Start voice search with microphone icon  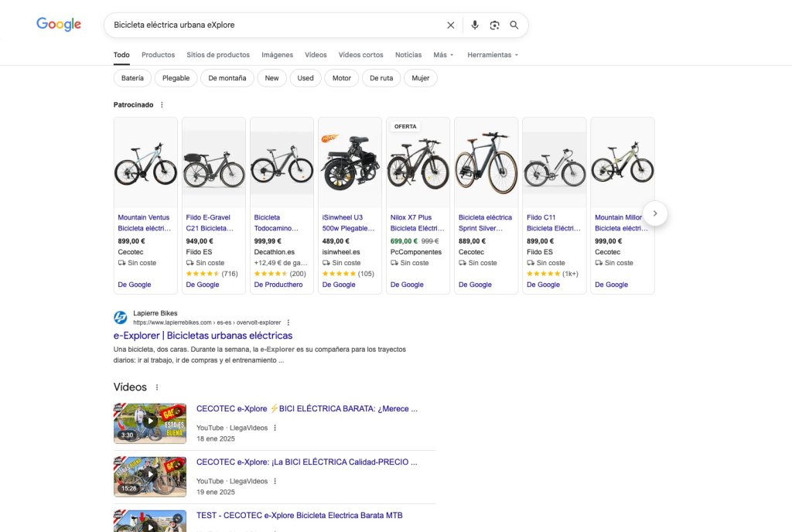(475, 25)
